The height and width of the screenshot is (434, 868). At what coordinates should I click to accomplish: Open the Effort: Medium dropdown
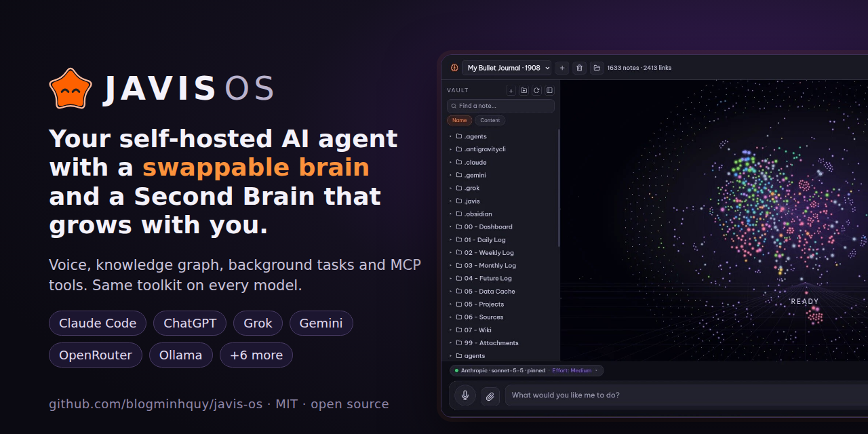(575, 371)
